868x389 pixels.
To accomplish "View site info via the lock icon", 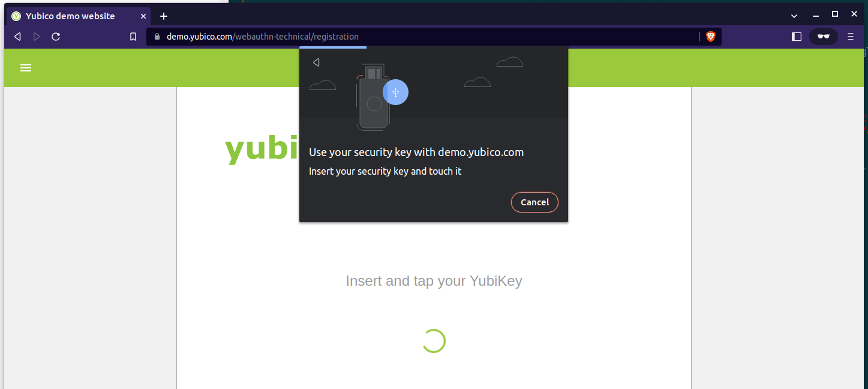I will tap(157, 37).
